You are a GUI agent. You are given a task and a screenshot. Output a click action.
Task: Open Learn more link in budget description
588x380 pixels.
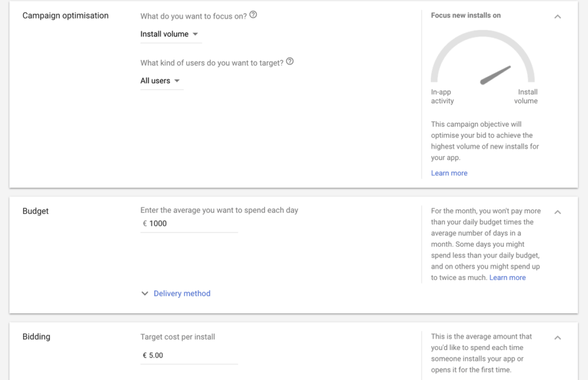(x=508, y=278)
